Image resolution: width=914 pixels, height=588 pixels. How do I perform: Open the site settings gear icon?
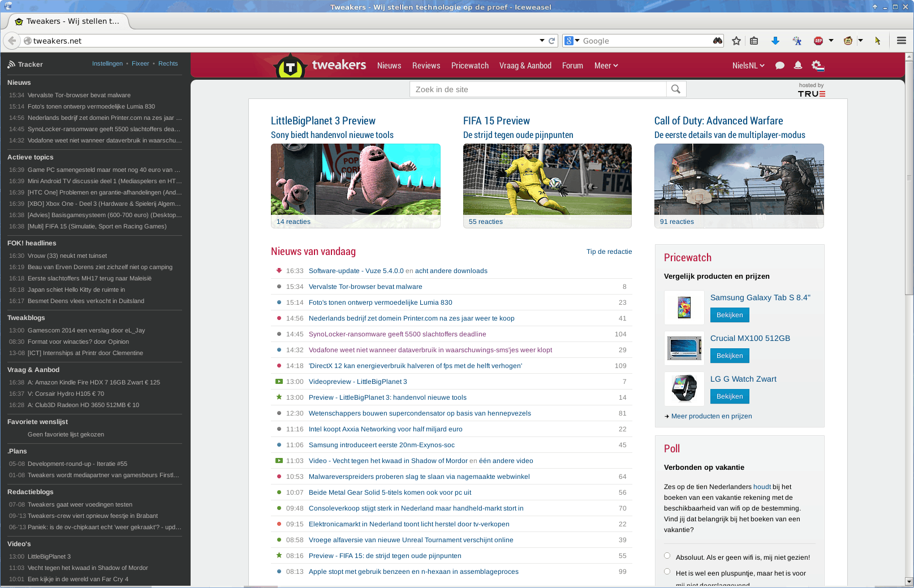818,66
